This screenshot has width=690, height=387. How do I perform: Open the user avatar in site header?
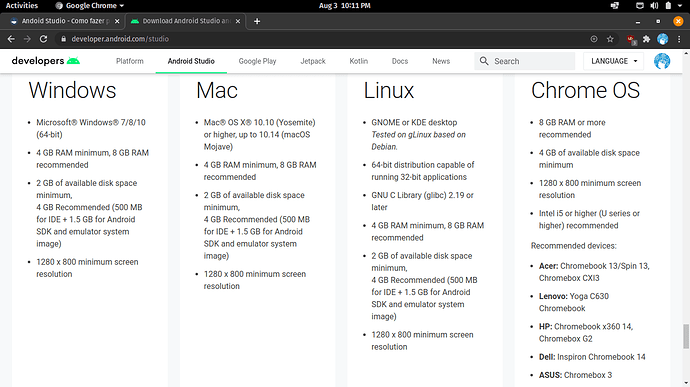click(662, 61)
